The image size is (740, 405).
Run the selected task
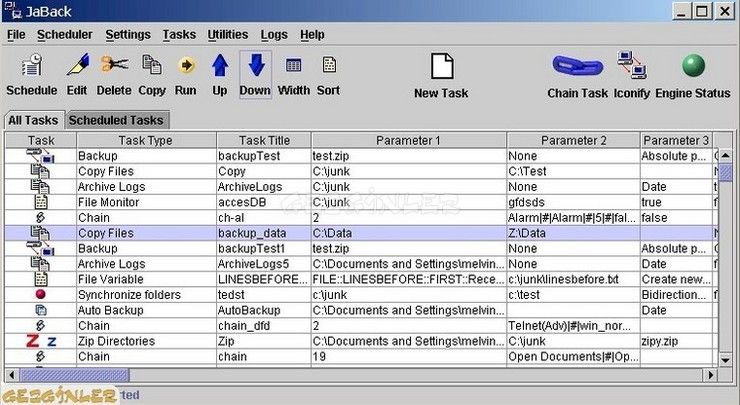[186, 74]
